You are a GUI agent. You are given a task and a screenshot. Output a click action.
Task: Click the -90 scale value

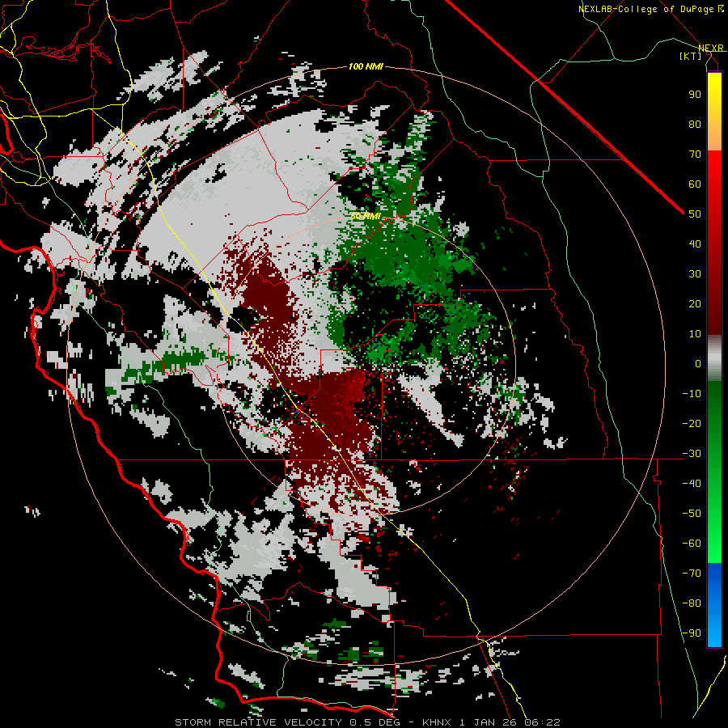692,633
